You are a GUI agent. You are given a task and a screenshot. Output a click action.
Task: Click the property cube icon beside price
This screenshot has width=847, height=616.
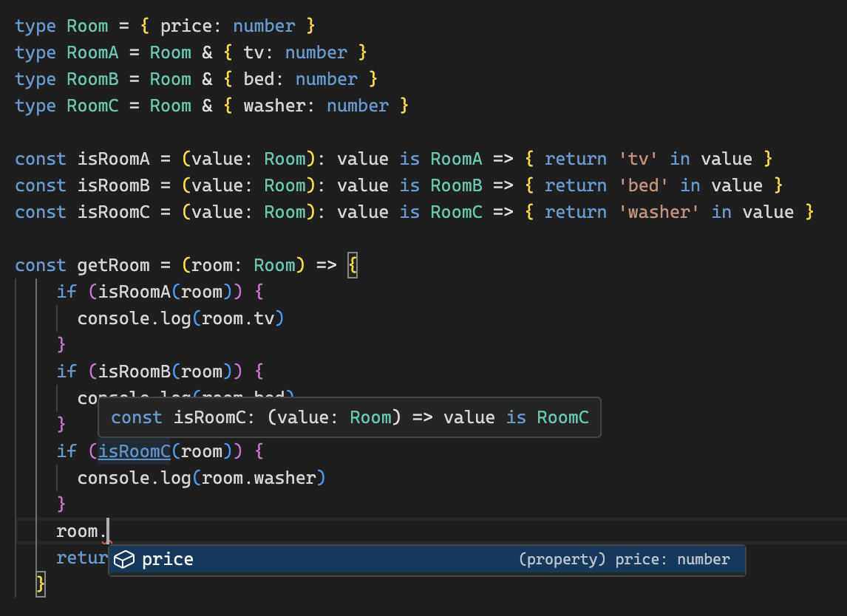(124, 560)
